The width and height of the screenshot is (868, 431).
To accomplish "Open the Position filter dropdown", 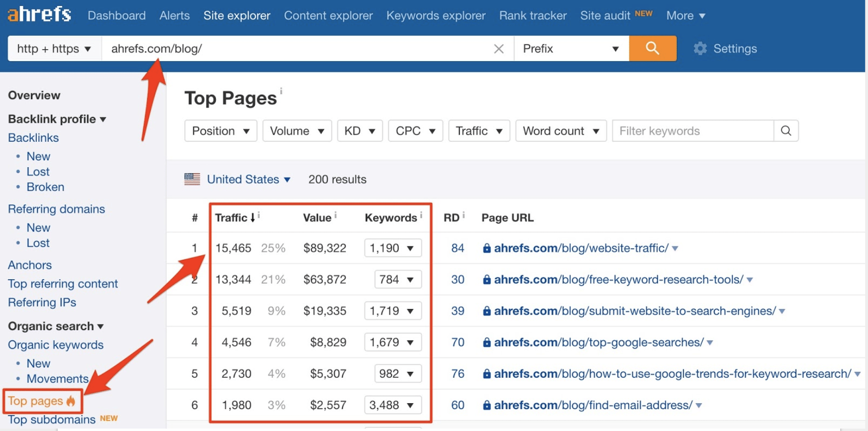I will tap(220, 130).
